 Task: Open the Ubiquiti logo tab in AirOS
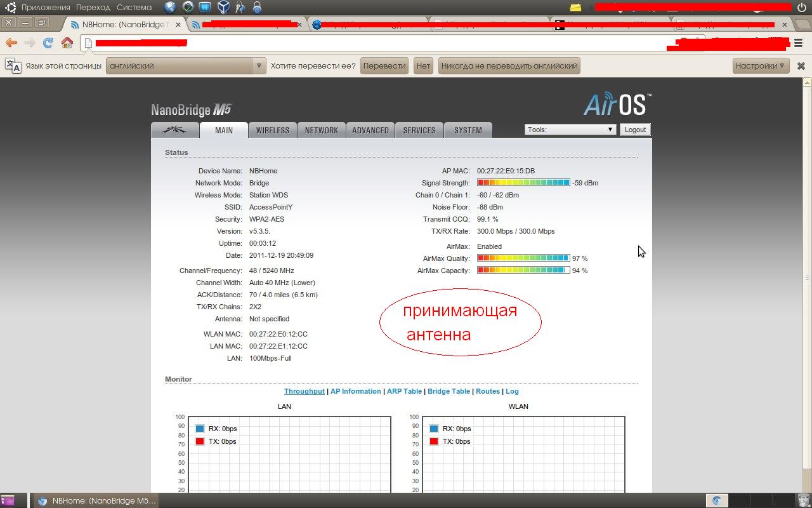click(x=174, y=130)
